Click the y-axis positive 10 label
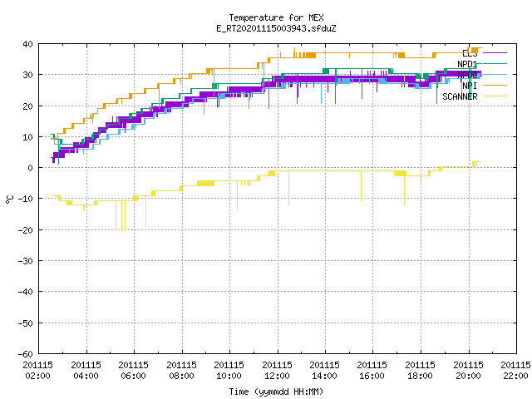 [x=27, y=137]
